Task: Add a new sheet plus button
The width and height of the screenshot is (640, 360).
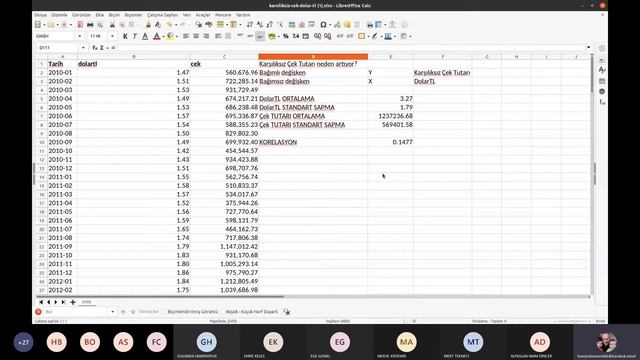Action: (x=73, y=302)
